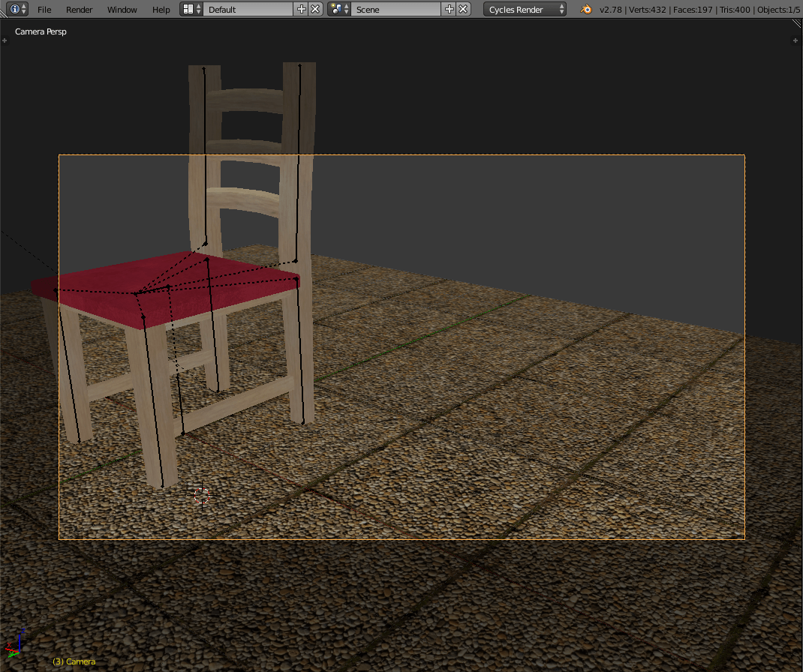Click the Blender logo icon

[x=585, y=10]
